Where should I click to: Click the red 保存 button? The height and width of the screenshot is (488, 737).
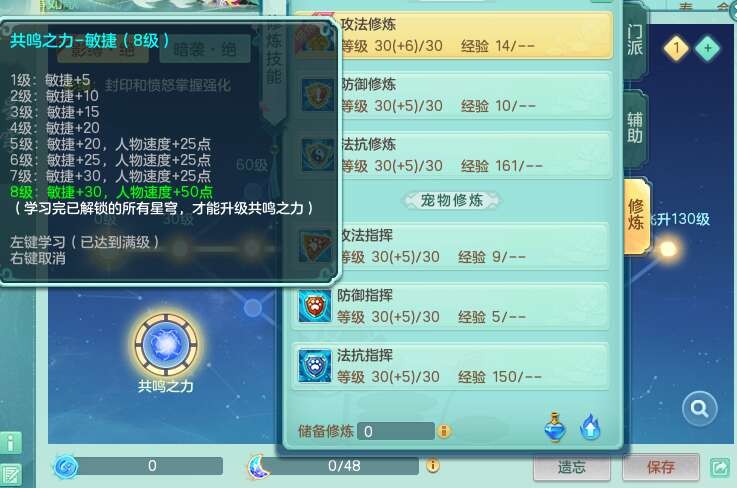660,467
